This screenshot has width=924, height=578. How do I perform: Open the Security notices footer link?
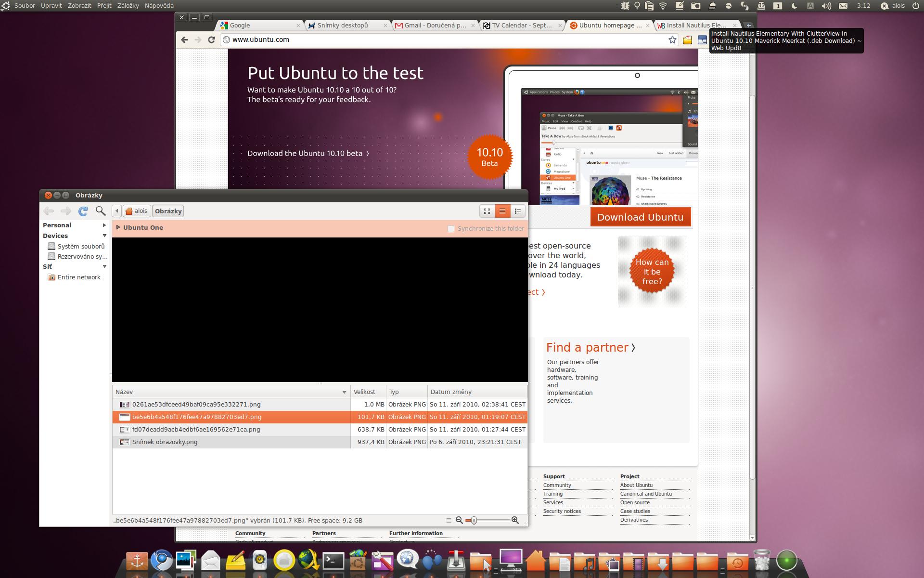pos(562,512)
